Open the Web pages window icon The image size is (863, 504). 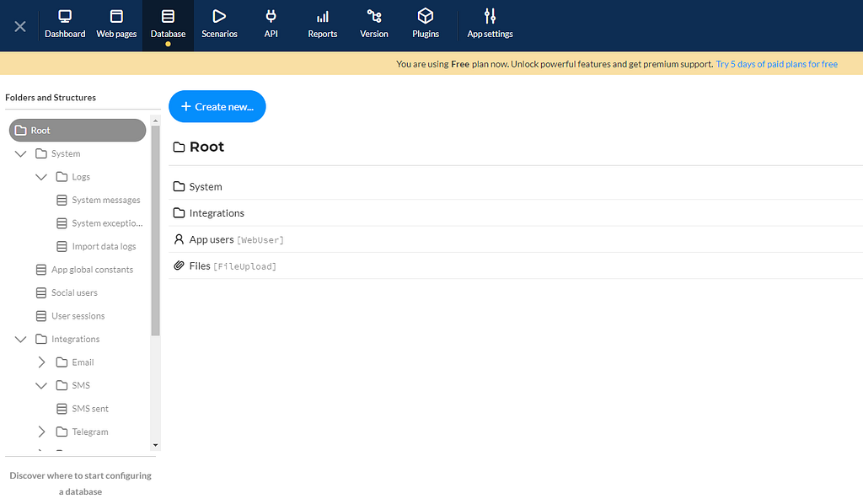pyautogui.click(x=116, y=16)
